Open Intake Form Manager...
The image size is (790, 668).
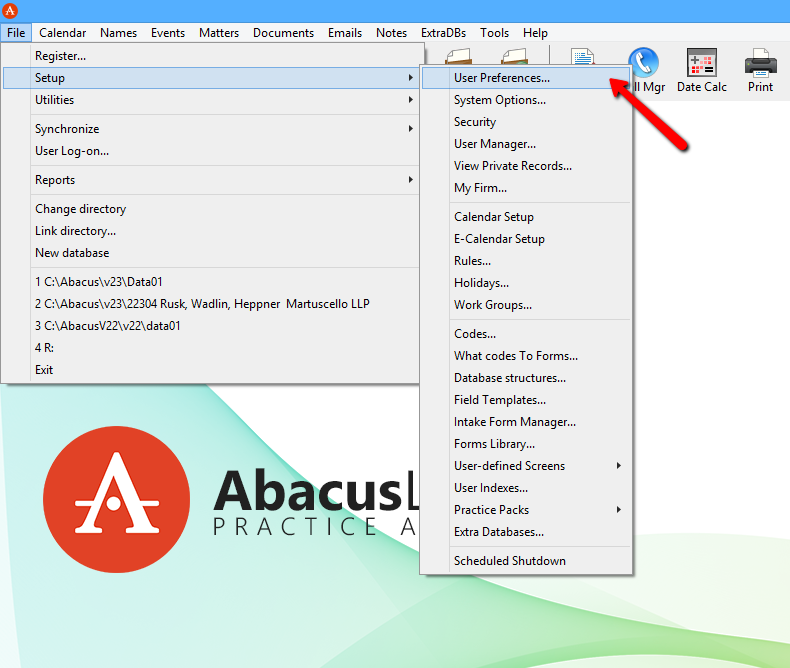526,422
